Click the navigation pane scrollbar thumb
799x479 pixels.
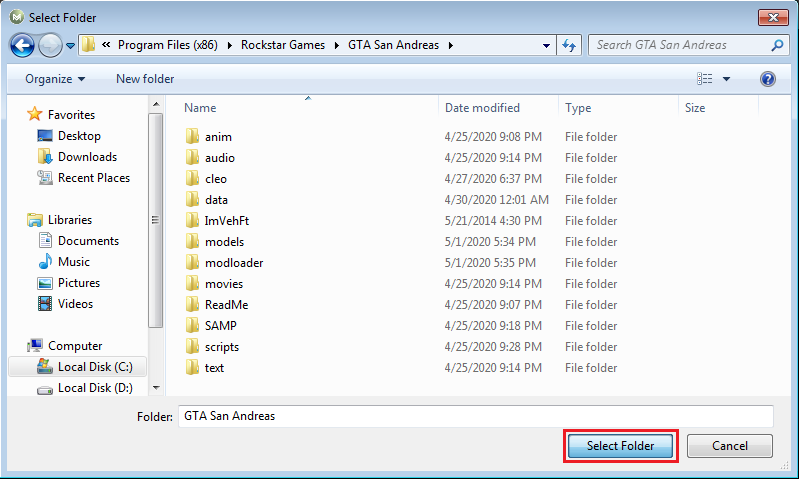point(156,220)
